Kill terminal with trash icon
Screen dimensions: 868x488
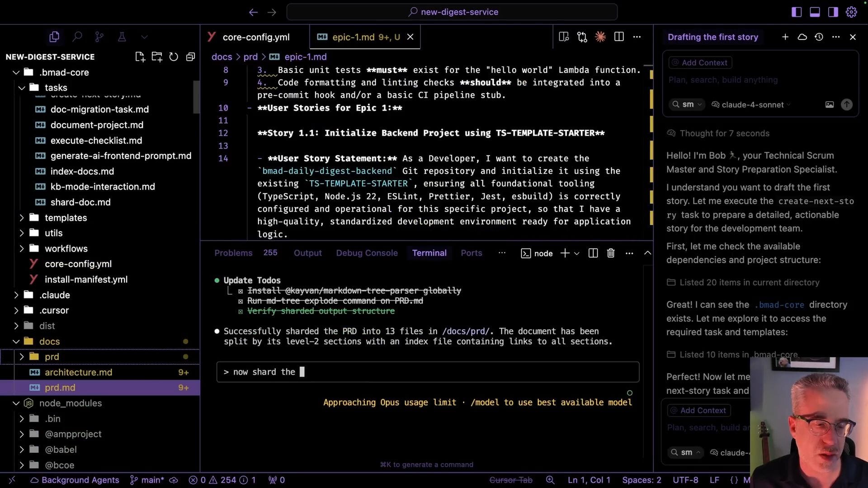point(610,253)
